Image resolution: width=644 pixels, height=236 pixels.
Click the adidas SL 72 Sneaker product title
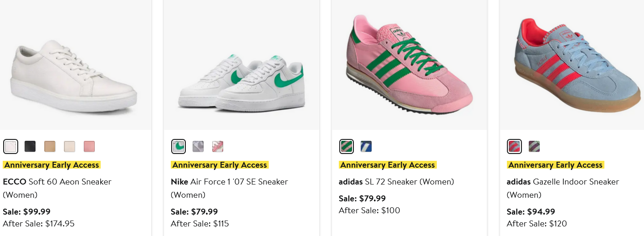pyautogui.click(x=396, y=182)
